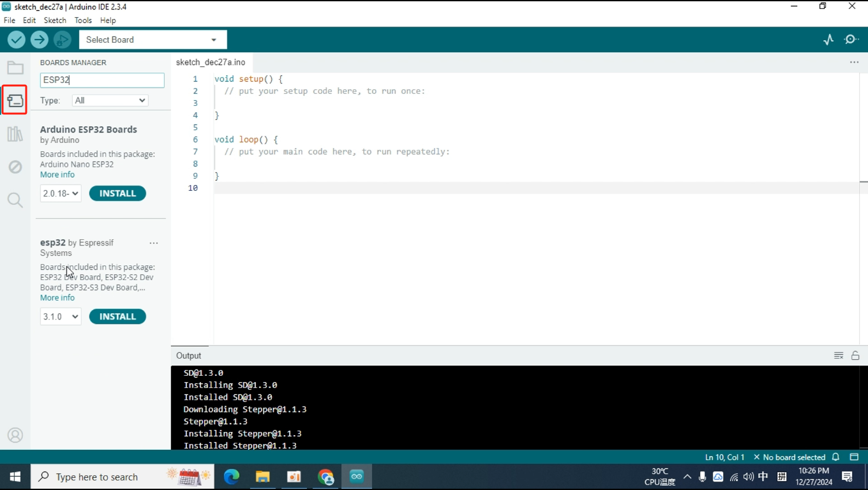Click the 'Downloading Stepper@1.1.3' output line
Image resolution: width=868 pixels, height=490 pixels.
pyautogui.click(x=245, y=409)
